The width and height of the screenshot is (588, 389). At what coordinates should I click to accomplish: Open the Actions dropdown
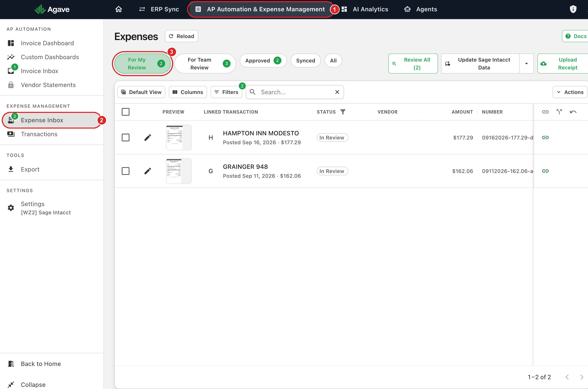(x=570, y=92)
